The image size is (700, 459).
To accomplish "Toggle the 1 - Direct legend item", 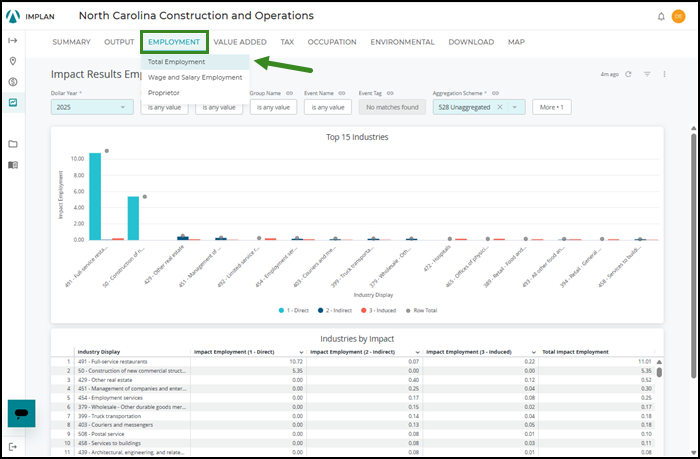I will (x=294, y=311).
